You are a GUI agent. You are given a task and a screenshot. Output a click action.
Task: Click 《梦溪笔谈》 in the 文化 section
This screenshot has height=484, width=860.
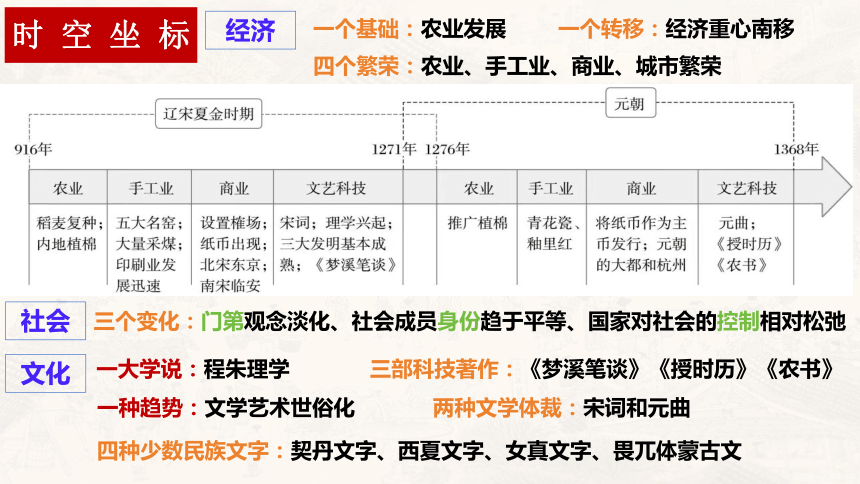tap(584, 369)
